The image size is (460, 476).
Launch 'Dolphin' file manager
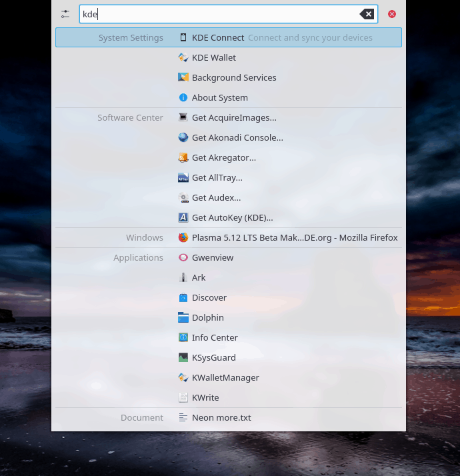(x=208, y=317)
